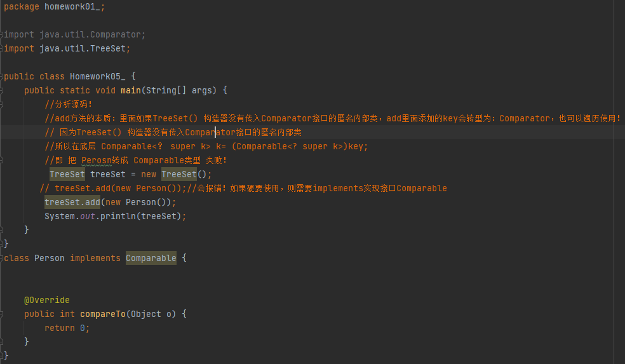Screen dimensions: 625x364
Task: Click the compareTo method name
Action: click(x=102, y=314)
